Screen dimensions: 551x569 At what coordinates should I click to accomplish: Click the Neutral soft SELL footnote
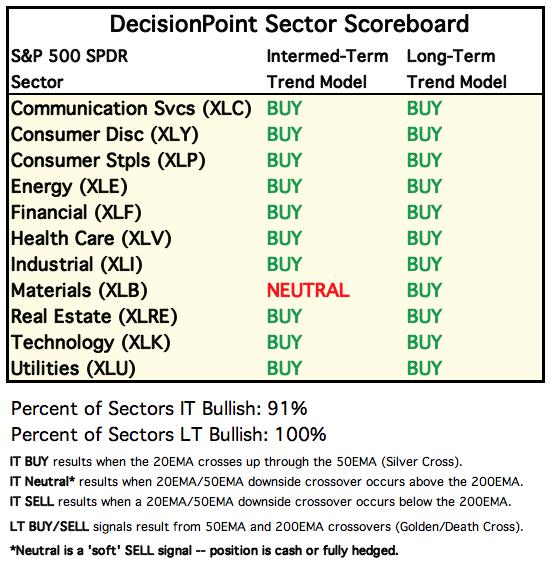(x=204, y=551)
